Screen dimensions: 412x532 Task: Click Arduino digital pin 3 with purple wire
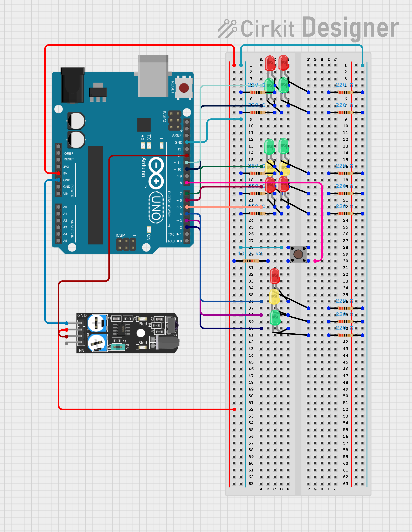tap(187, 221)
